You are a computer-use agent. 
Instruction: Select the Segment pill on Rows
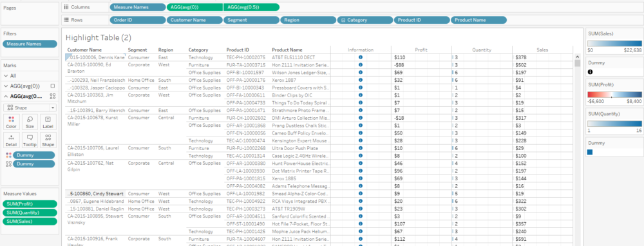pos(251,20)
